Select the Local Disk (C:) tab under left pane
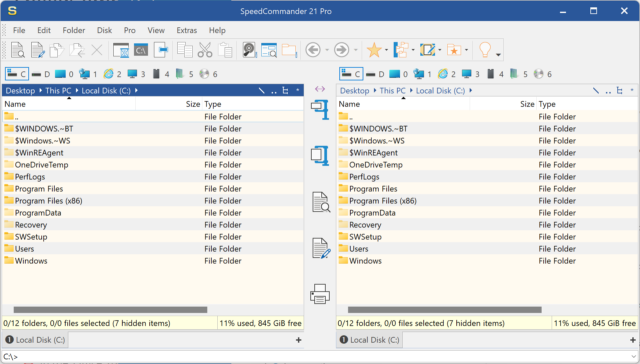This screenshot has width=640, height=364. pyautogui.click(x=35, y=340)
